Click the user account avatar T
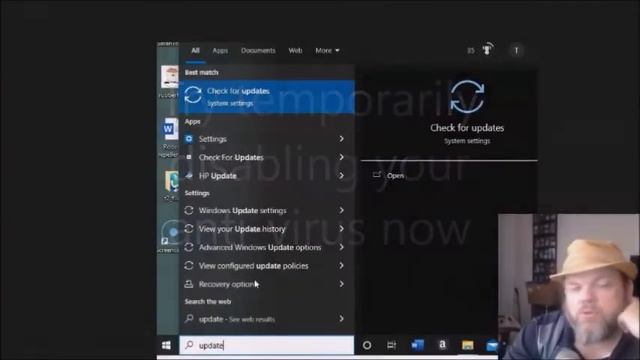The image size is (640, 360). point(516,51)
